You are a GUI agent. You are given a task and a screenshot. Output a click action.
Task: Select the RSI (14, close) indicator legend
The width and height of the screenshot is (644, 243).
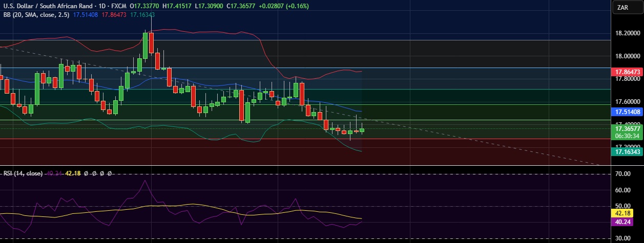(x=23, y=173)
